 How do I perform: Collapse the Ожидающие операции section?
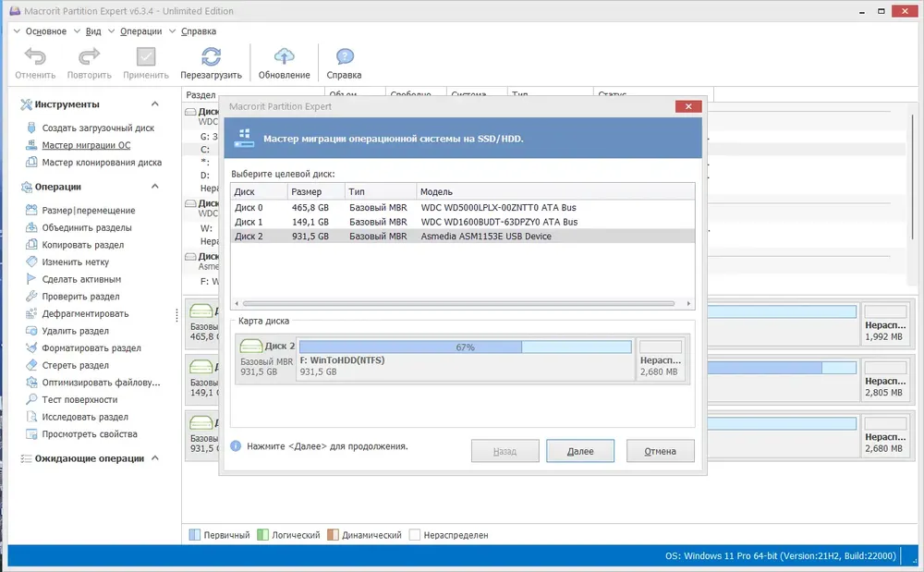[155, 457]
